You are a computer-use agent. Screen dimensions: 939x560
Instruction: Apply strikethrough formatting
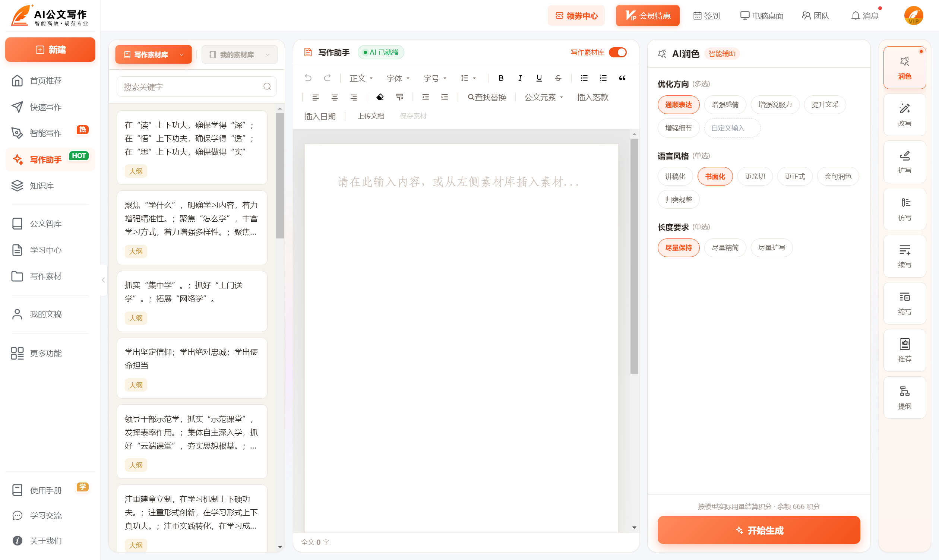pyautogui.click(x=558, y=78)
